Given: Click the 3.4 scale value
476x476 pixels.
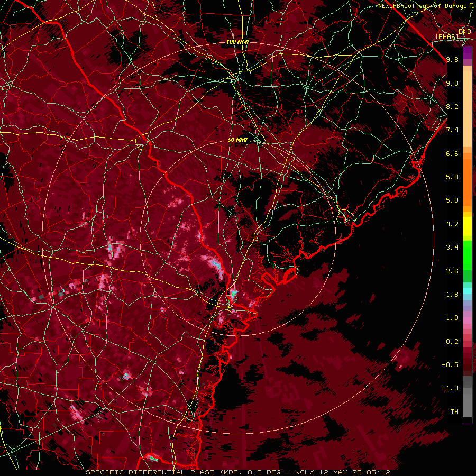Looking at the screenshot, I should click(x=452, y=248).
